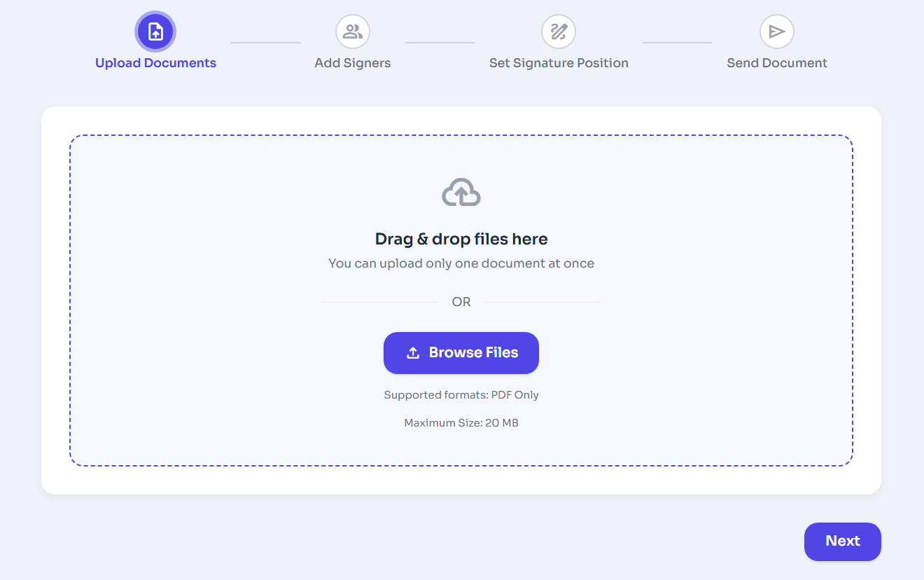Select the Send Document paper plane icon
Image resolution: width=924 pixels, height=580 pixels.
click(777, 32)
